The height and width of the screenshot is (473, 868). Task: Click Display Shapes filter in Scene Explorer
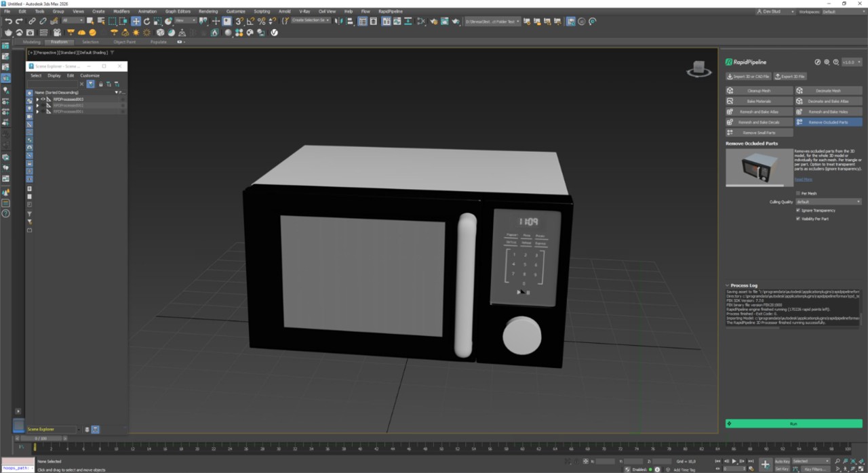click(x=29, y=100)
